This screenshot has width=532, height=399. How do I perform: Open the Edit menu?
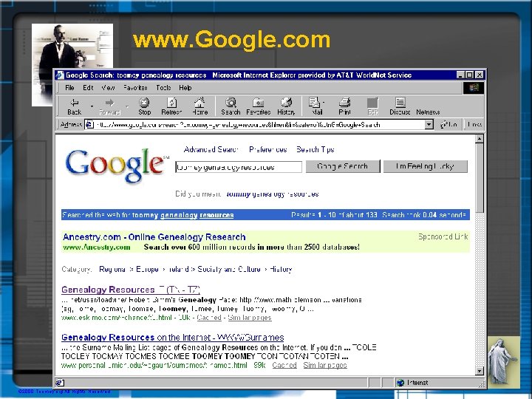click(x=88, y=88)
